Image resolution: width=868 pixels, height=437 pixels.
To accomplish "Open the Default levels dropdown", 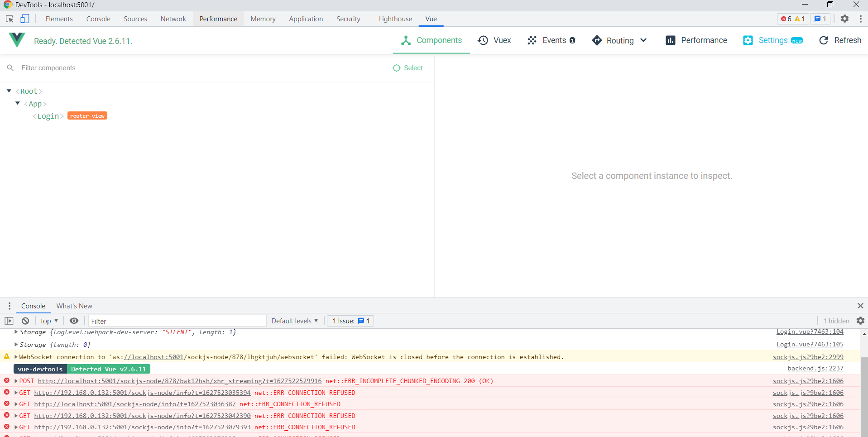I will (x=294, y=321).
